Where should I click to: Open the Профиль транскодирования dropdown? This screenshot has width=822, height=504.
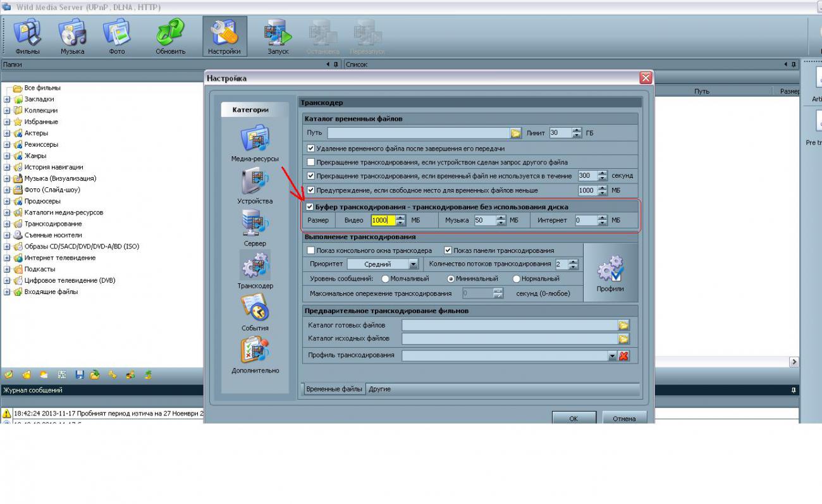[x=612, y=356]
